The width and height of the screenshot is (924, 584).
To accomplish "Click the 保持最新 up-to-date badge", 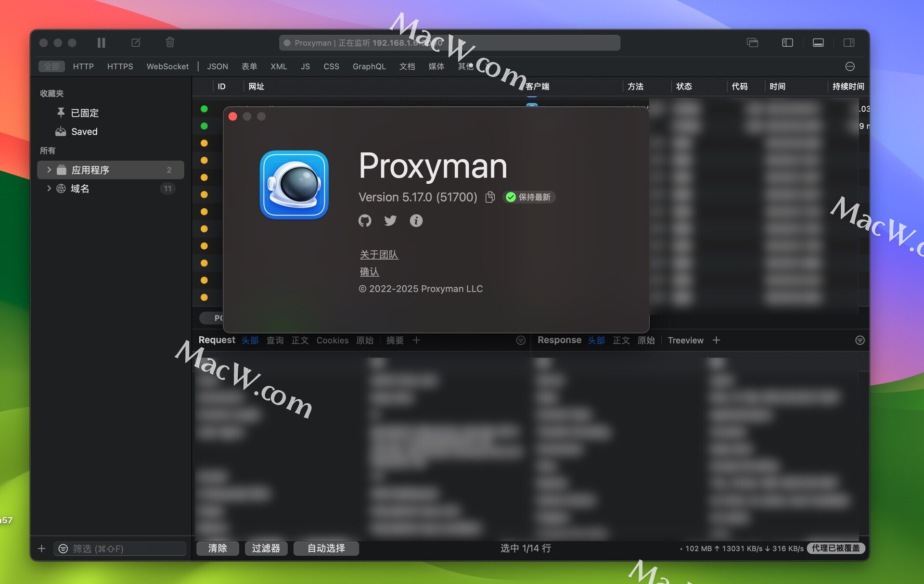I will pyautogui.click(x=529, y=197).
